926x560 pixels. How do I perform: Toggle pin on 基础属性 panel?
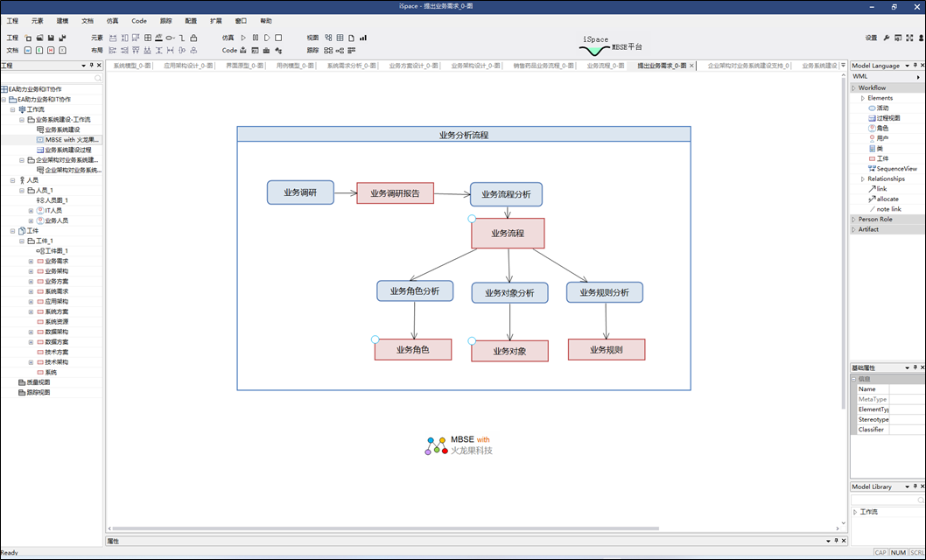(x=913, y=367)
